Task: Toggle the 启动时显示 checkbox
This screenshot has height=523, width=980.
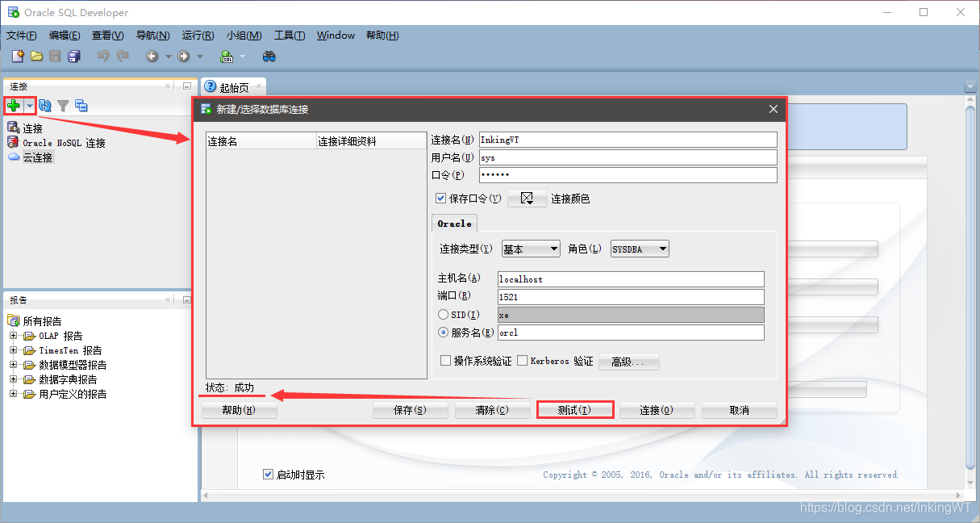Action: (269, 475)
